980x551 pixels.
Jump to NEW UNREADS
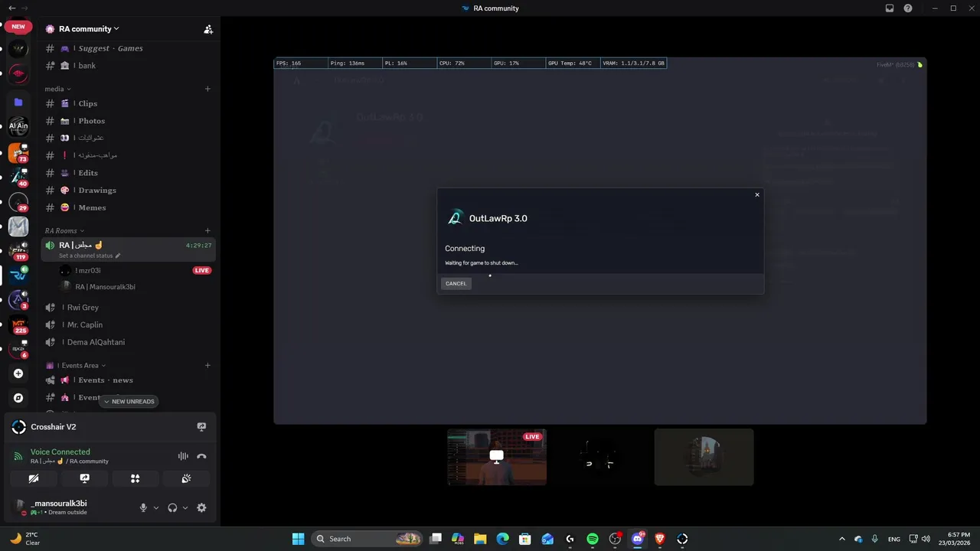point(129,402)
